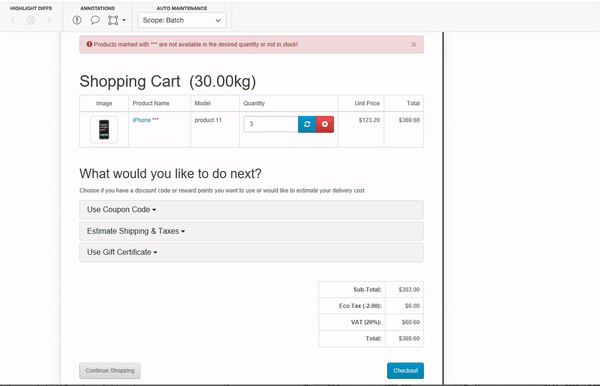Viewport: 600px width, 386px height.
Task: Click the red warning icon in the alert
Action: pos(89,44)
